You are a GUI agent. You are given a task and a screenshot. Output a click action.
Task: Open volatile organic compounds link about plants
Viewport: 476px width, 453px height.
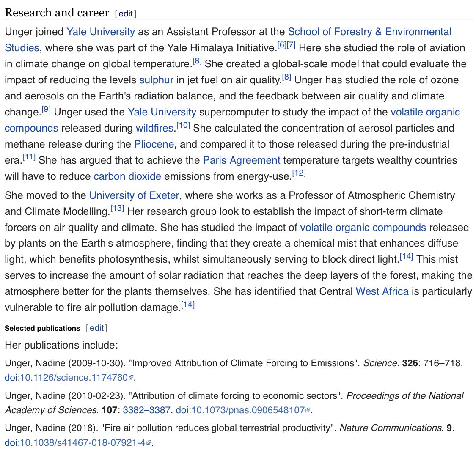(363, 228)
